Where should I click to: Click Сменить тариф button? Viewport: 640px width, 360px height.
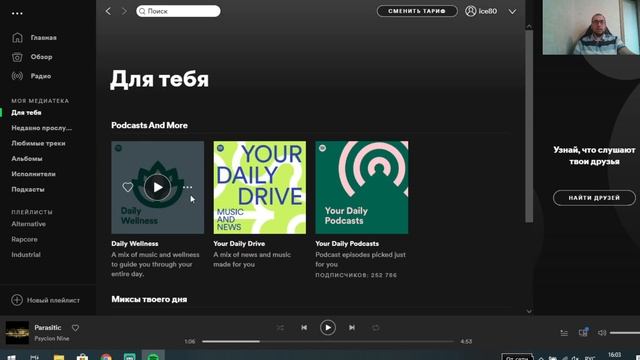pyautogui.click(x=417, y=11)
